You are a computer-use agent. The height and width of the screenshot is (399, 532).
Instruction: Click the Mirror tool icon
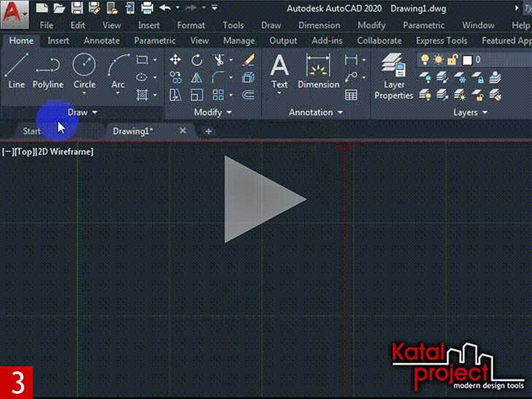(x=197, y=77)
